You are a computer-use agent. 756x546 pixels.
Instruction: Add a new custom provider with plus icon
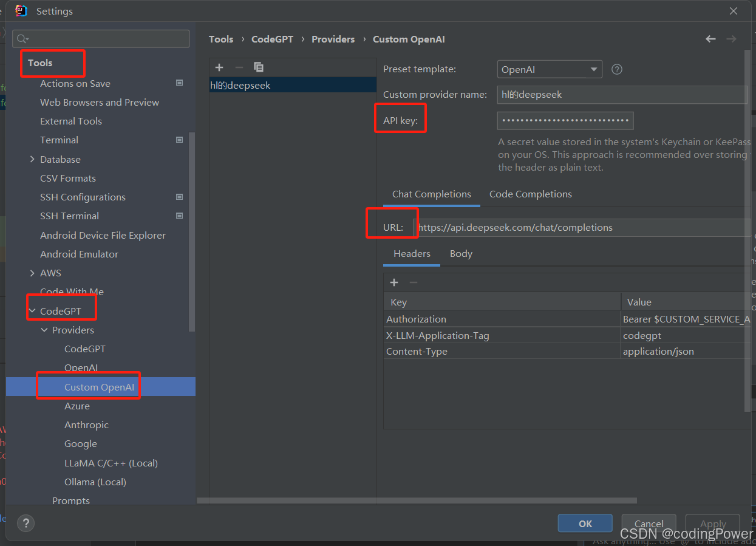pos(219,67)
